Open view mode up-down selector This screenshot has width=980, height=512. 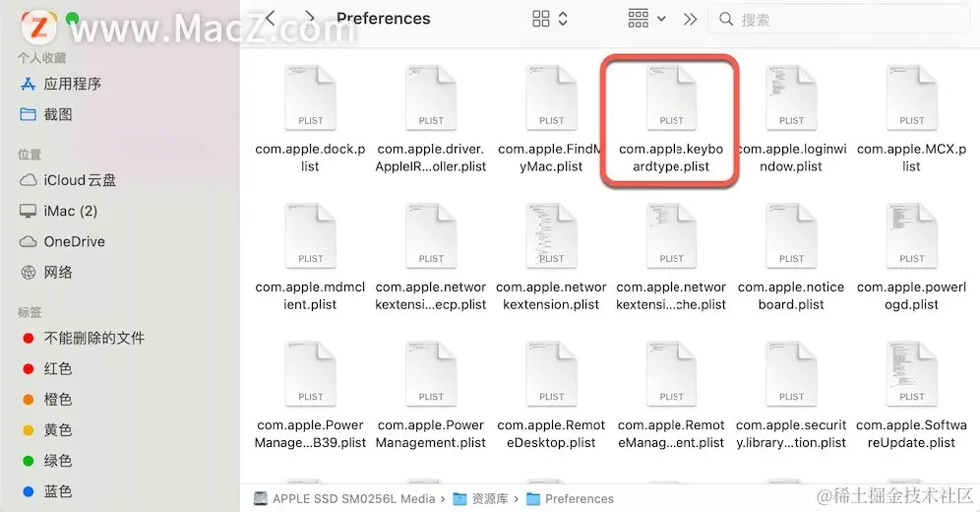[563, 19]
